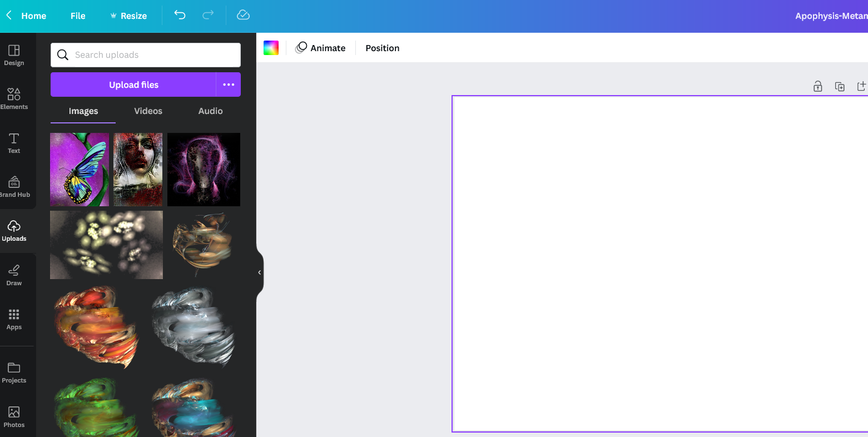The width and height of the screenshot is (868, 437).
Task: Select the red orange swirl thumbnail
Action: (x=96, y=327)
